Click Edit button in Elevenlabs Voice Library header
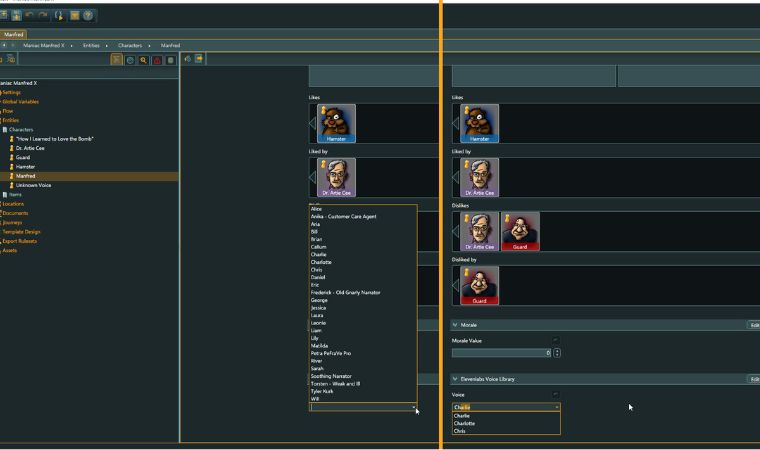This screenshot has height=450, width=760. [754, 379]
